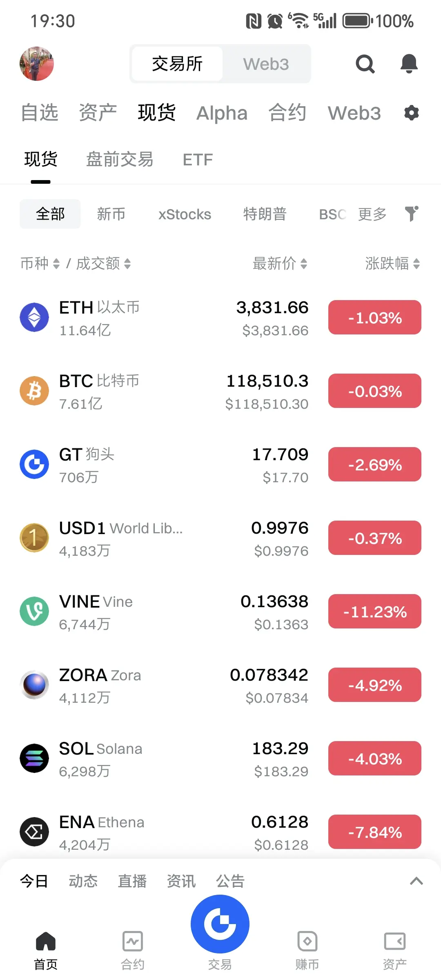
Task: Open the search magnifier icon
Action: [365, 64]
